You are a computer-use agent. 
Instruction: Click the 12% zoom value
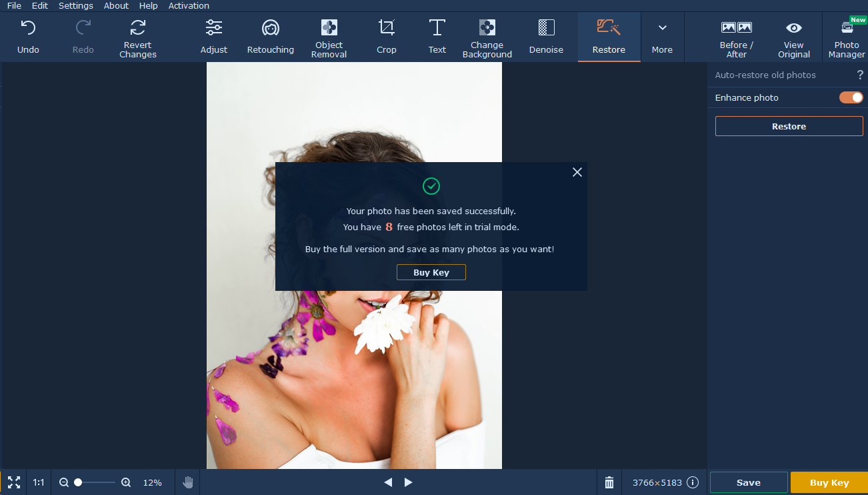click(x=153, y=482)
